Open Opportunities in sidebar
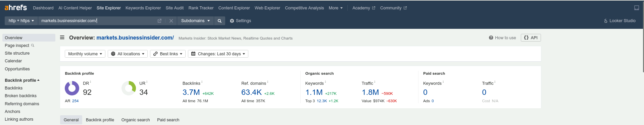The image size is (644, 125). 17,69
